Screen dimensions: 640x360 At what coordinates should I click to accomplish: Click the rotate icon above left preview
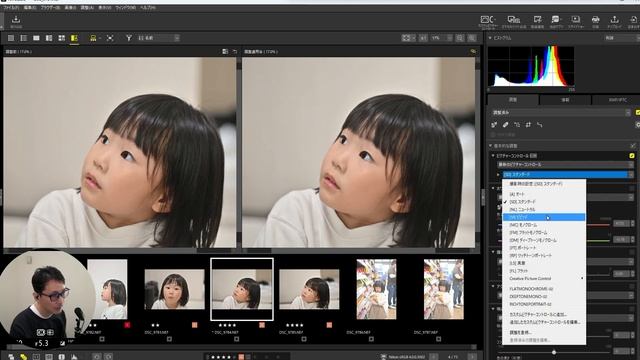[235, 51]
